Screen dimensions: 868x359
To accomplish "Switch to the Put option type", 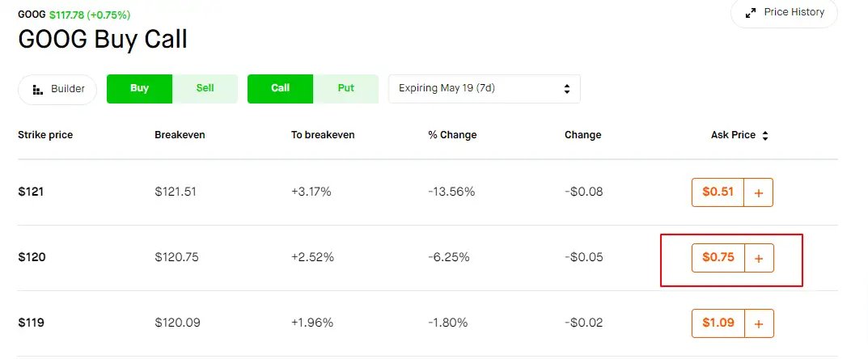I will [x=346, y=88].
